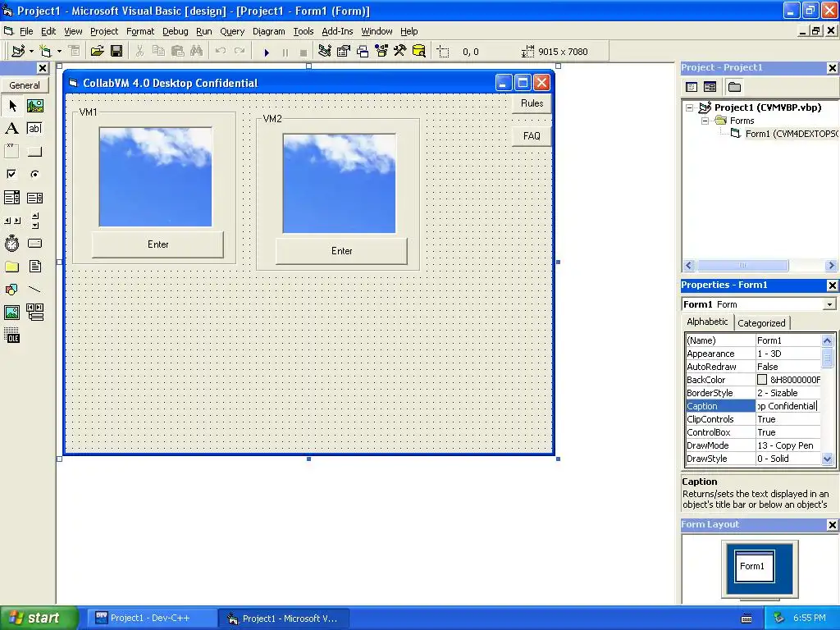Select the ComboBox tool in toolbox
The width and height of the screenshot is (840, 630).
click(11, 198)
